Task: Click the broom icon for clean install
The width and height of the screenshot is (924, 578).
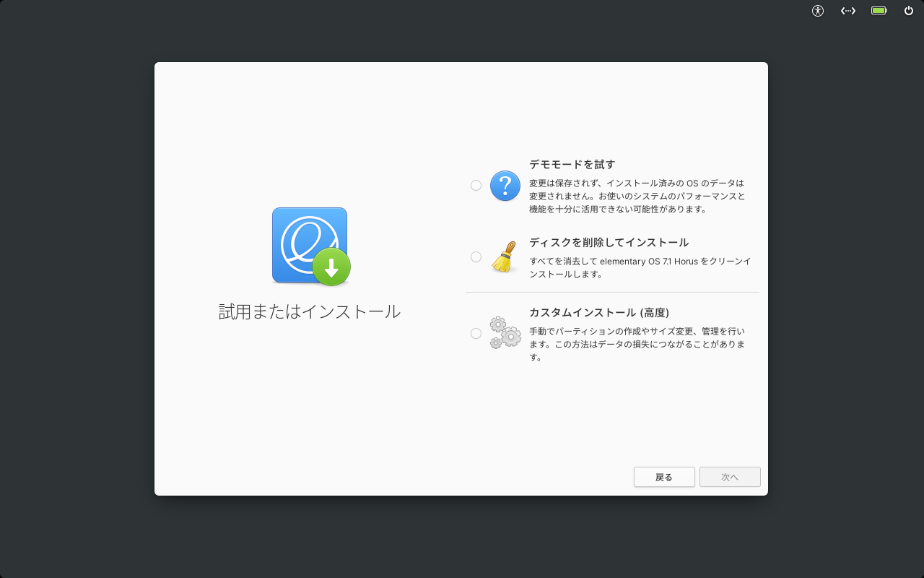Action: point(505,256)
